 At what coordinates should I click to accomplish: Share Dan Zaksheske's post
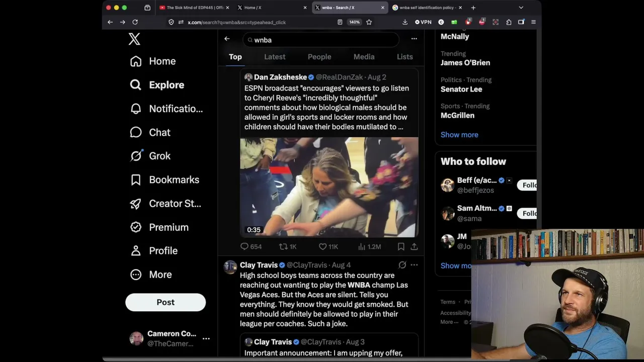pos(414,246)
